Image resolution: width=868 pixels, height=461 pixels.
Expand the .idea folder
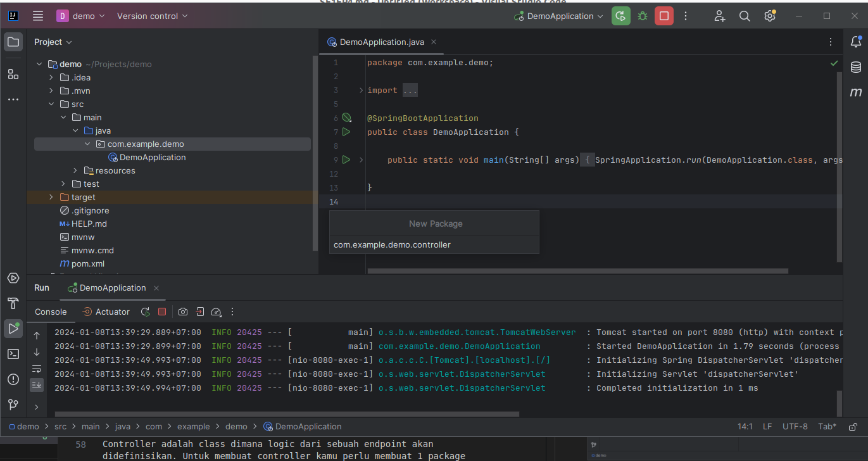click(x=51, y=77)
